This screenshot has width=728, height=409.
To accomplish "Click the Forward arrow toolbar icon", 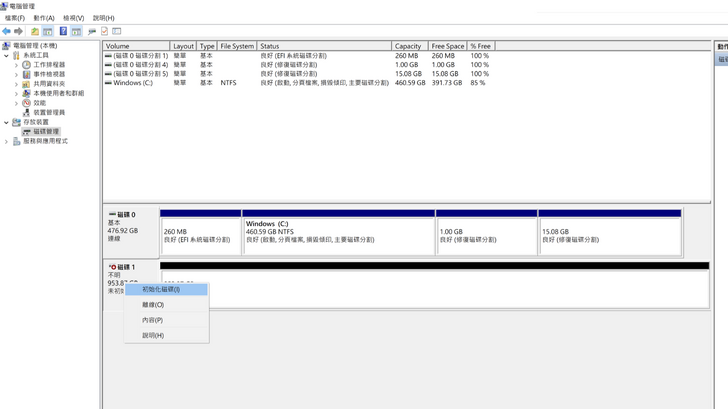I will point(18,31).
